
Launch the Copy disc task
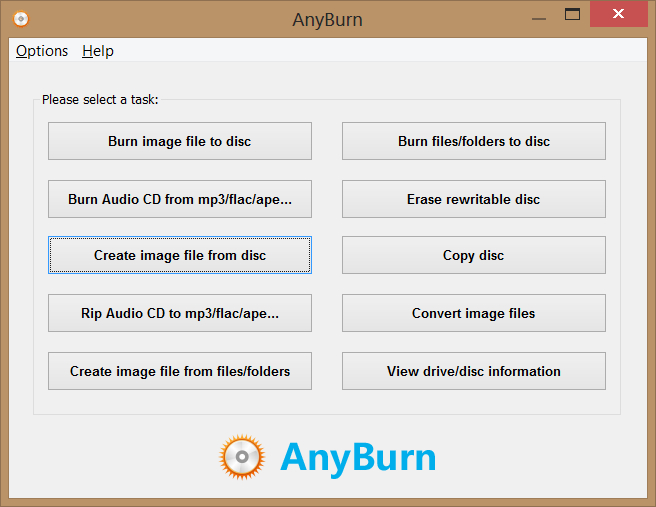tap(474, 255)
